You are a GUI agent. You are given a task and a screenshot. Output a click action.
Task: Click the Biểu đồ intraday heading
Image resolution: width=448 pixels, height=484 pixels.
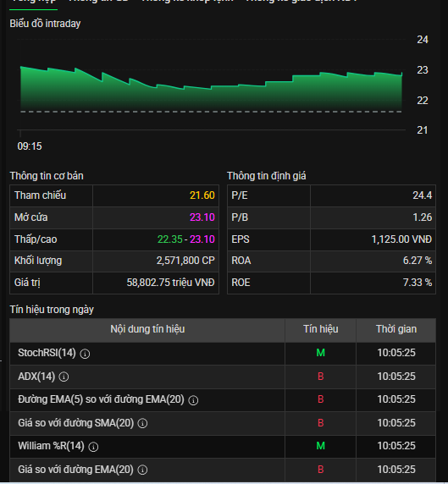pyautogui.click(x=45, y=24)
